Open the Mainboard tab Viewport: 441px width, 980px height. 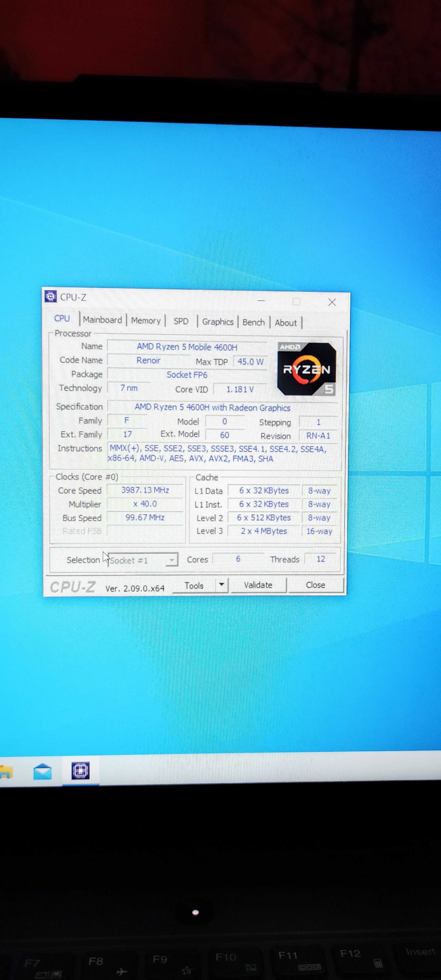(x=102, y=320)
